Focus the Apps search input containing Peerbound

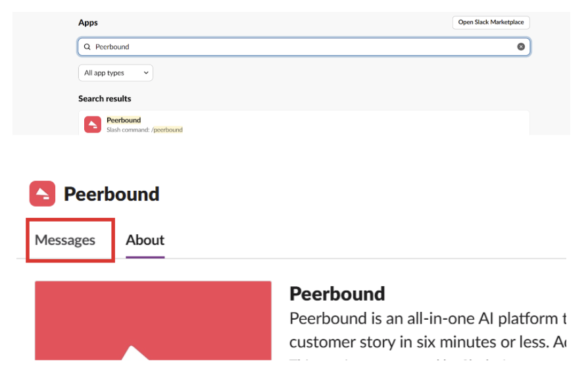point(304,47)
